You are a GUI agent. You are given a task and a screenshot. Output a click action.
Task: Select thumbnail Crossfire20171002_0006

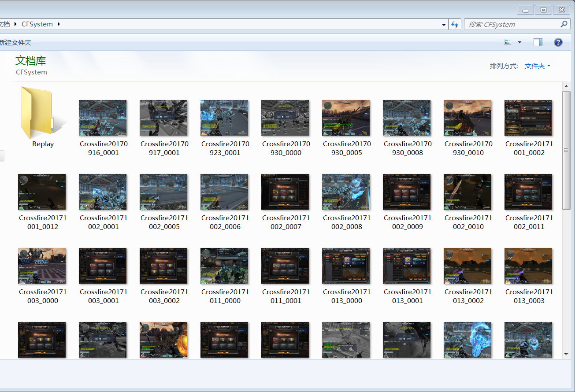point(224,192)
